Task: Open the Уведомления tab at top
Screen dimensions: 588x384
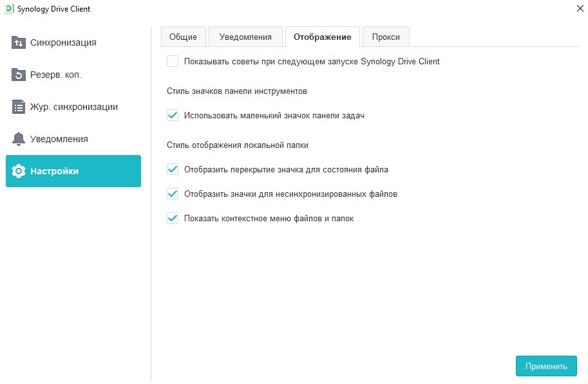Action: point(245,37)
